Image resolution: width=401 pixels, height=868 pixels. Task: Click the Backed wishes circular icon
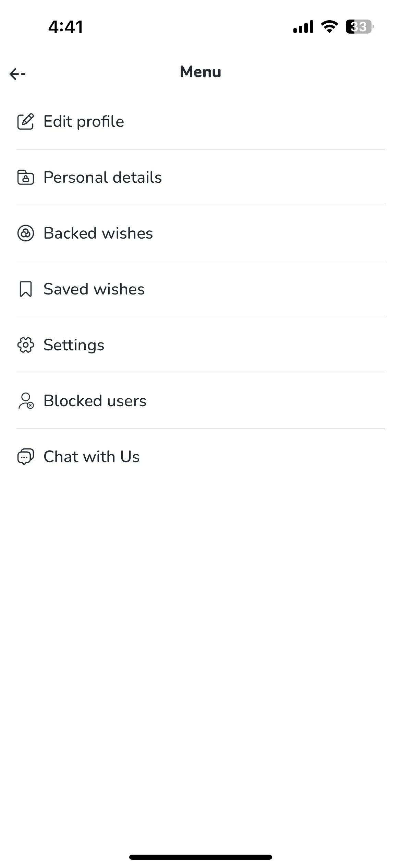coord(26,233)
